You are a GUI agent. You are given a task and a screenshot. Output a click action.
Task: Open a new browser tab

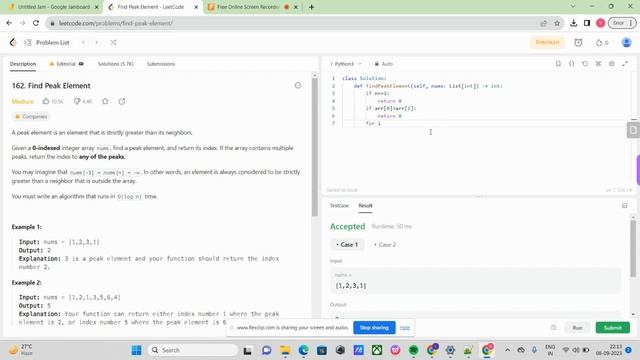click(x=311, y=7)
